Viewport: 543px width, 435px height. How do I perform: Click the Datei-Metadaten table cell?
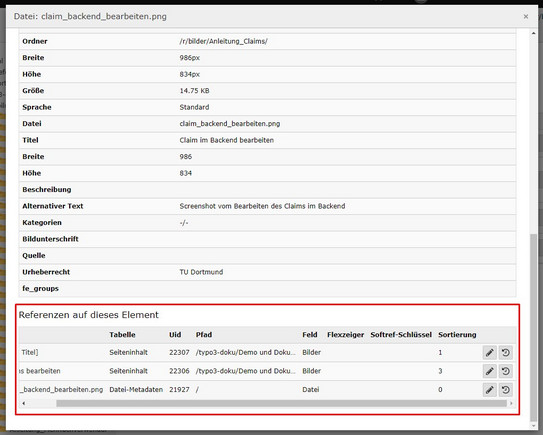(136, 390)
